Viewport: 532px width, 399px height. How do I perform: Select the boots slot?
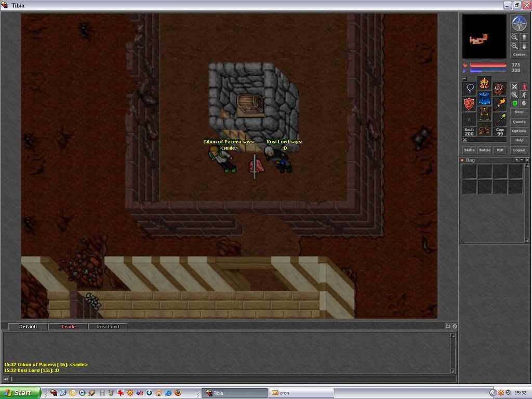(485, 129)
